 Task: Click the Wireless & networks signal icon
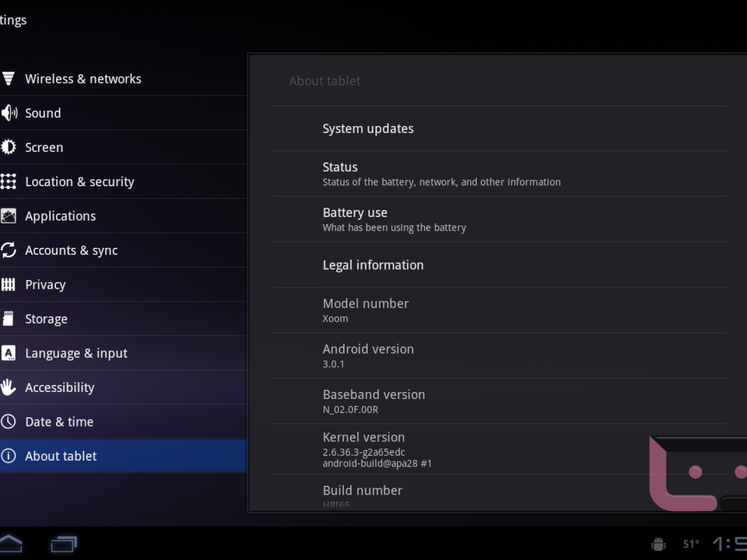pyautogui.click(x=8, y=78)
